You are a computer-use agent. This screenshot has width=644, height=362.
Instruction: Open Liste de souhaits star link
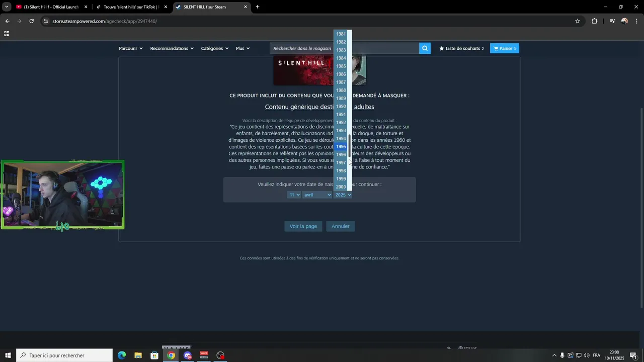tap(461, 48)
